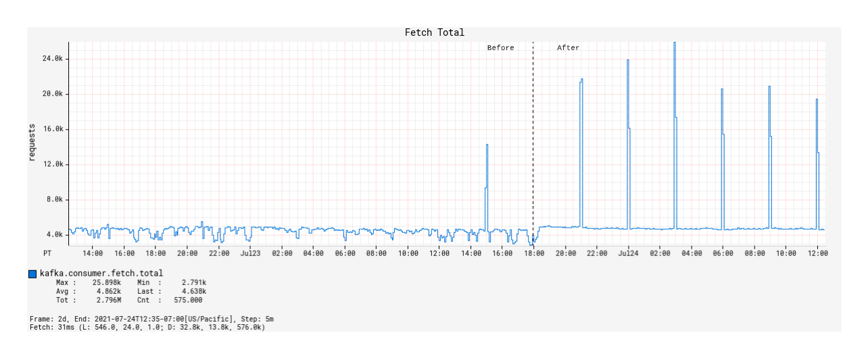This screenshot has height=358, width=868.
Task: Click the "requests" y-axis title
Action: click(31, 142)
